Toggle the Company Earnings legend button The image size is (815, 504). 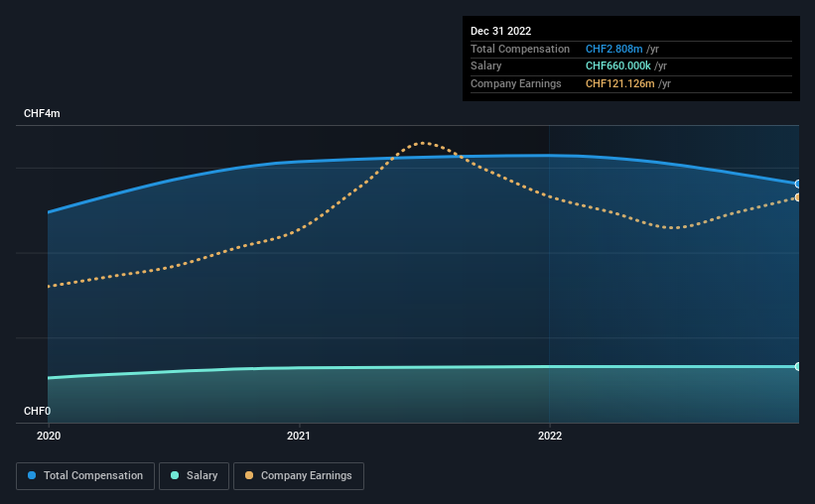tap(299, 476)
